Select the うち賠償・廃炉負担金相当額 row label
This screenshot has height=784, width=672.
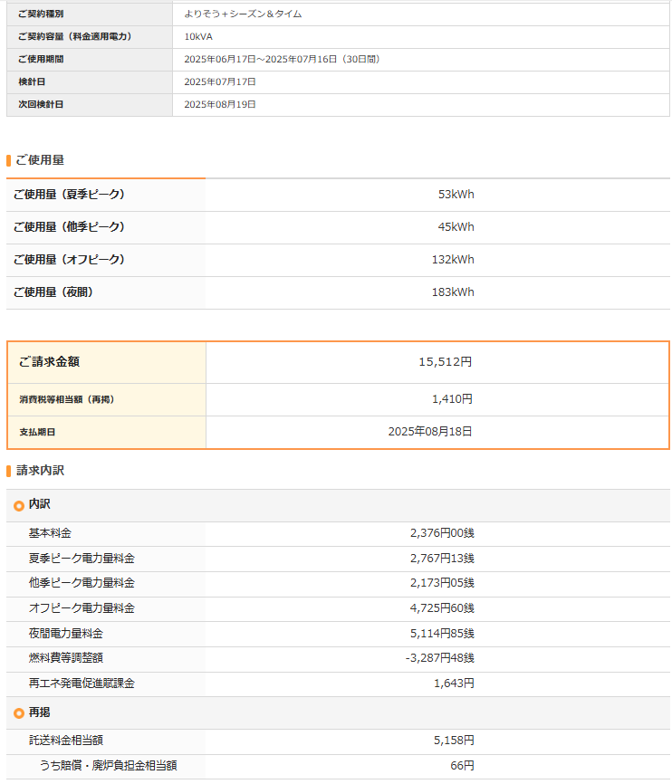[108, 766]
